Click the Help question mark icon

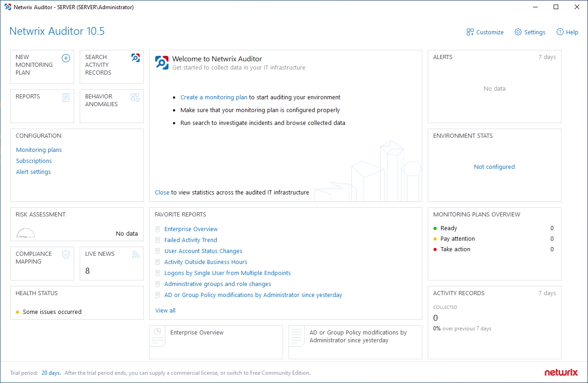pos(560,32)
